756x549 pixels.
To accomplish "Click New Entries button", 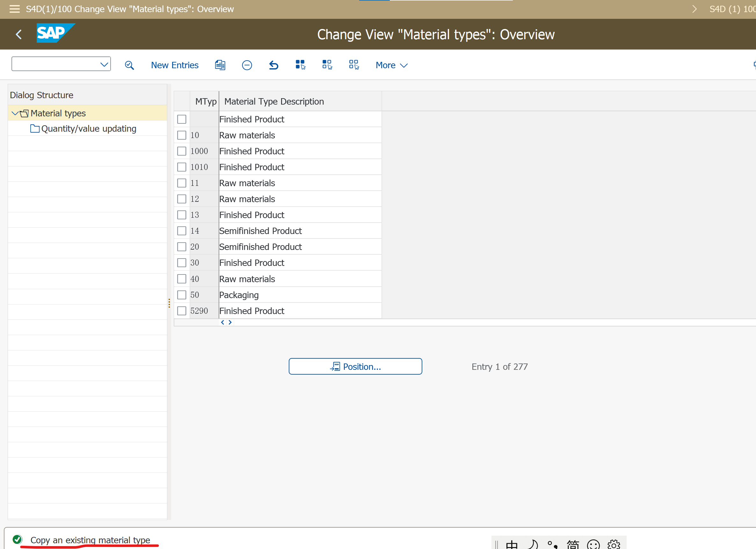I will coord(175,65).
